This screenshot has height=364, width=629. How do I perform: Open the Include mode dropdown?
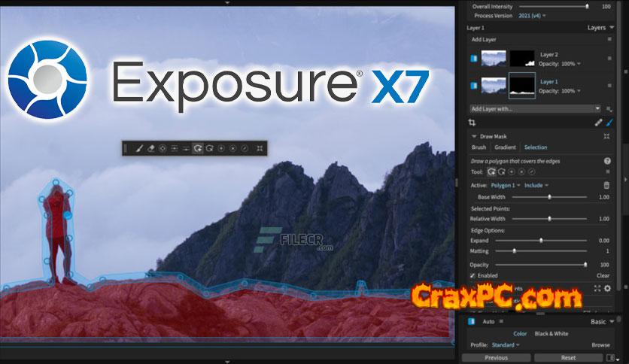(x=536, y=185)
